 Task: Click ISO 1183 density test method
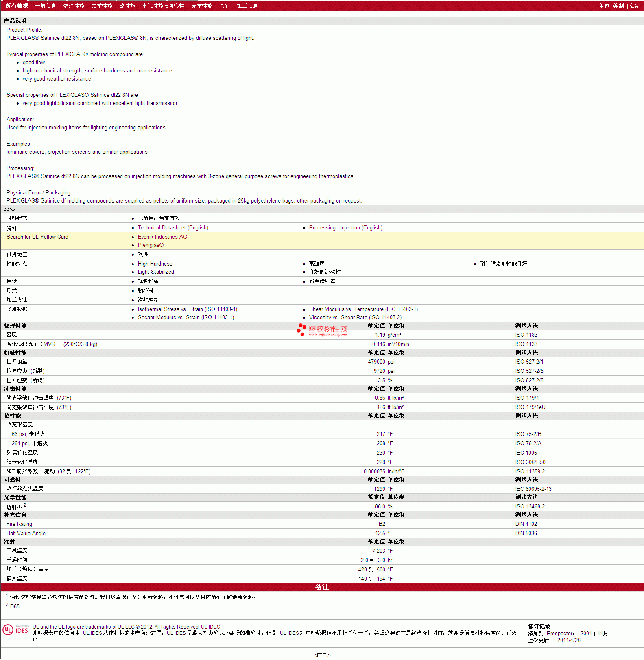click(526, 335)
